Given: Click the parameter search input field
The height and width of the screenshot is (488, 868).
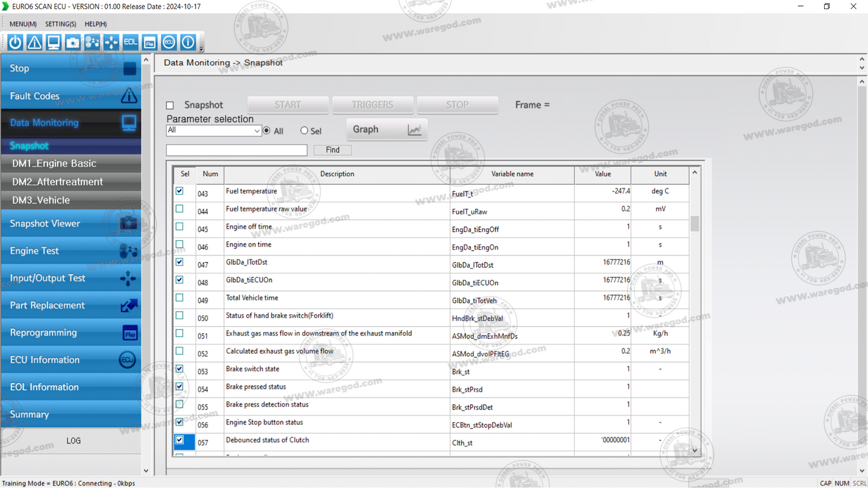Looking at the screenshot, I should tap(236, 149).
